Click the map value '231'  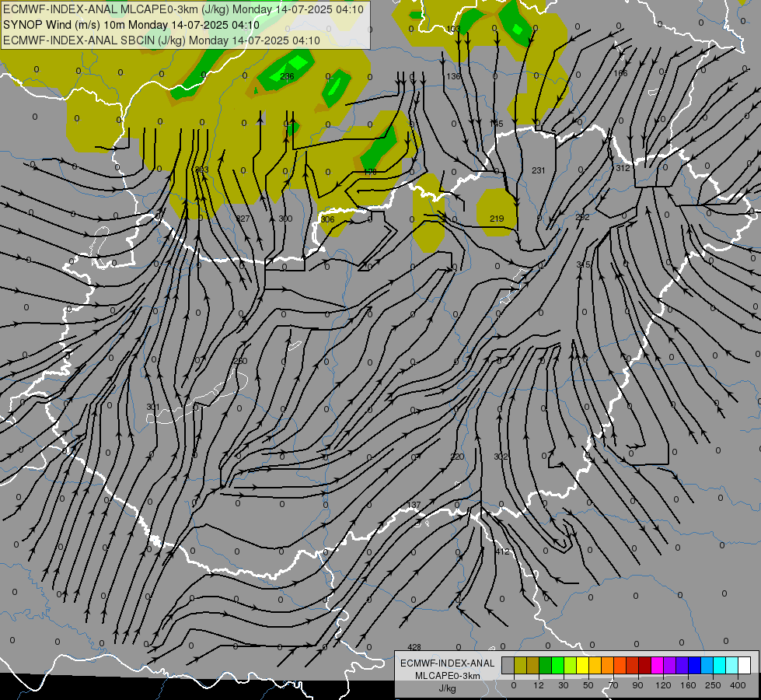click(538, 170)
